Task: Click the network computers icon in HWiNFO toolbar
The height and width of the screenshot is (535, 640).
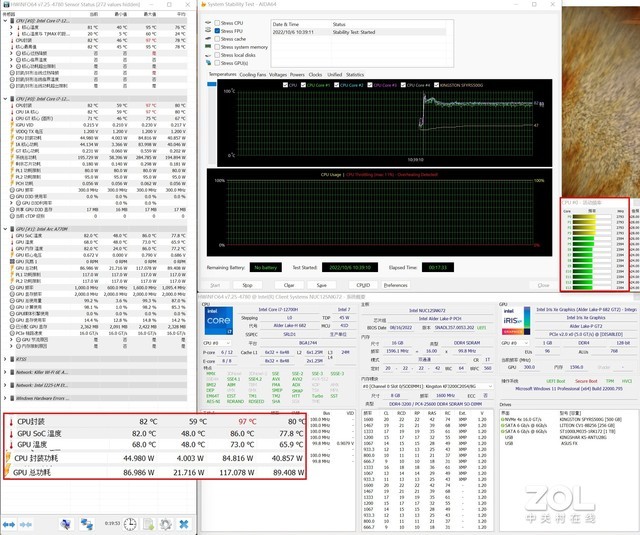Action: pyautogui.click(x=88, y=523)
